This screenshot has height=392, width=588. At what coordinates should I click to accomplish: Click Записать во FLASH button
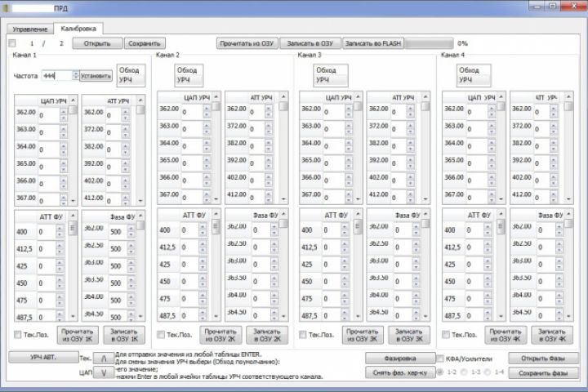coord(373,43)
